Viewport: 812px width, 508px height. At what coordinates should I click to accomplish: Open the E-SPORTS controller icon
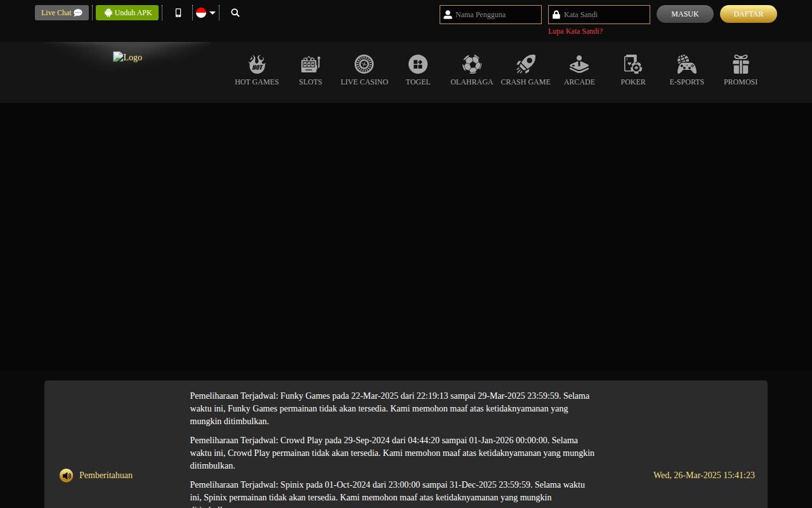coord(686,69)
